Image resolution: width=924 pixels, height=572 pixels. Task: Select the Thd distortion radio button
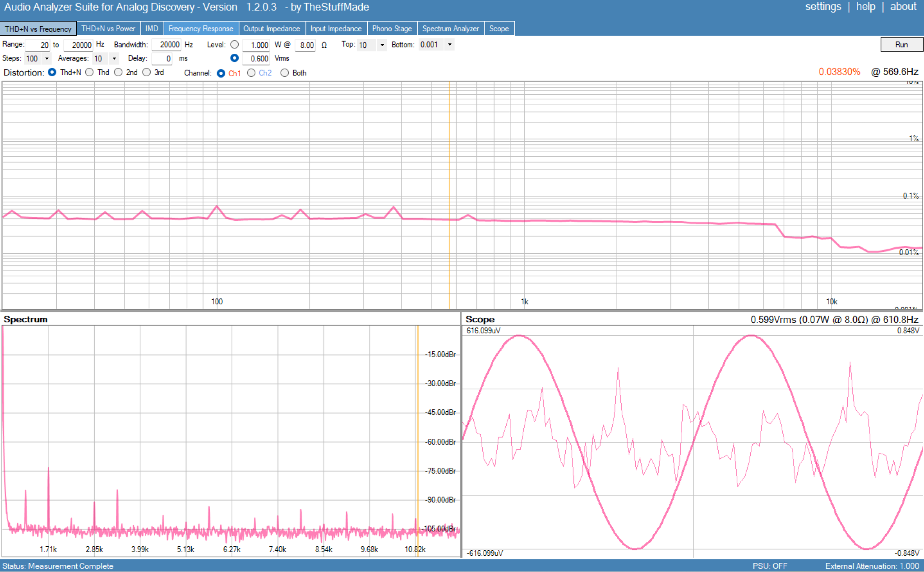89,72
